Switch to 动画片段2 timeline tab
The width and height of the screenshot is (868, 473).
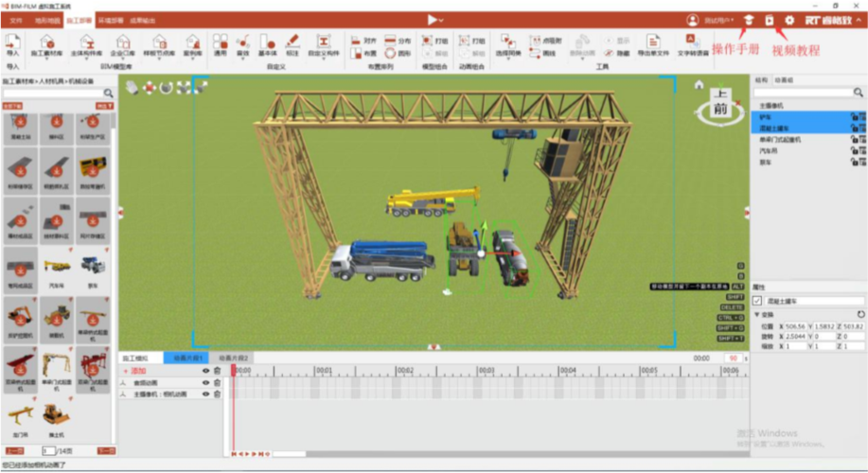click(233, 359)
